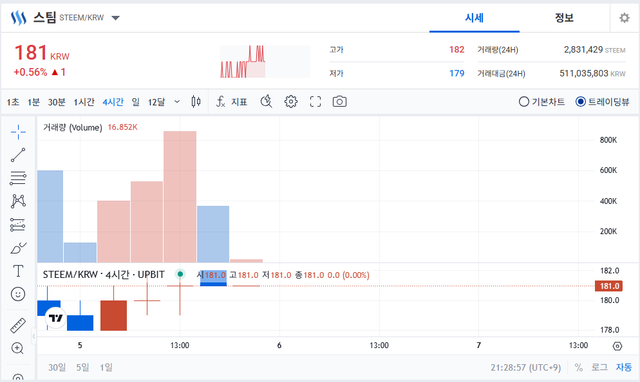This screenshot has width=640, height=382.
Task: Expand the STEEM/KRW market selector arrow
Action: click(x=116, y=18)
